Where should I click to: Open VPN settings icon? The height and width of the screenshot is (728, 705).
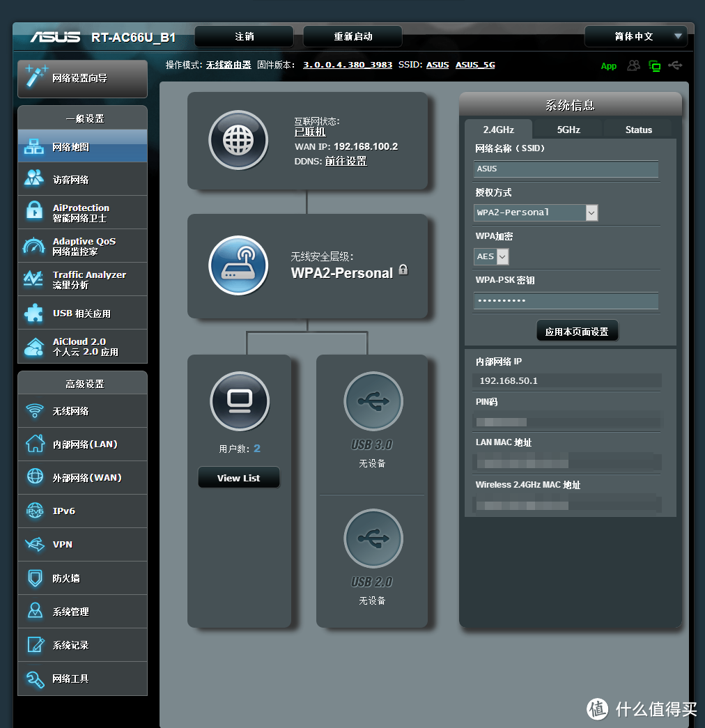pos(35,544)
